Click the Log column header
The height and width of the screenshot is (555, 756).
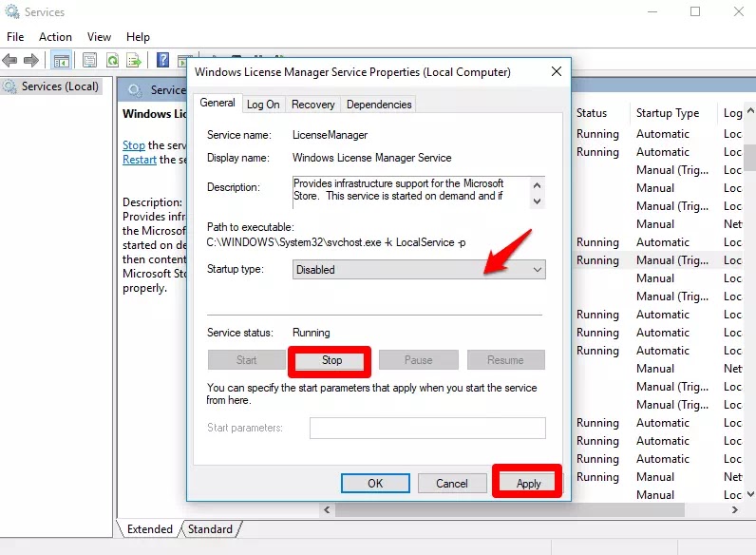(732, 113)
